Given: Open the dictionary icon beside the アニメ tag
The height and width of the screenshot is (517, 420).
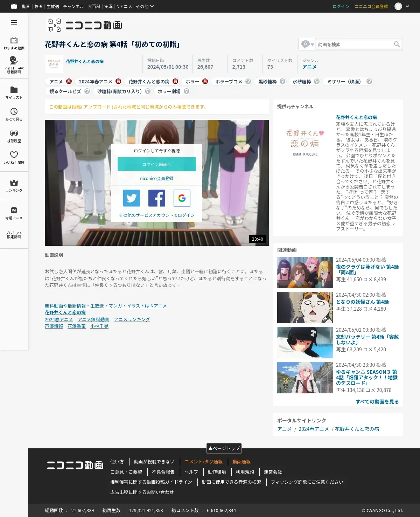Looking at the screenshot, I should pyautogui.click(x=69, y=81).
